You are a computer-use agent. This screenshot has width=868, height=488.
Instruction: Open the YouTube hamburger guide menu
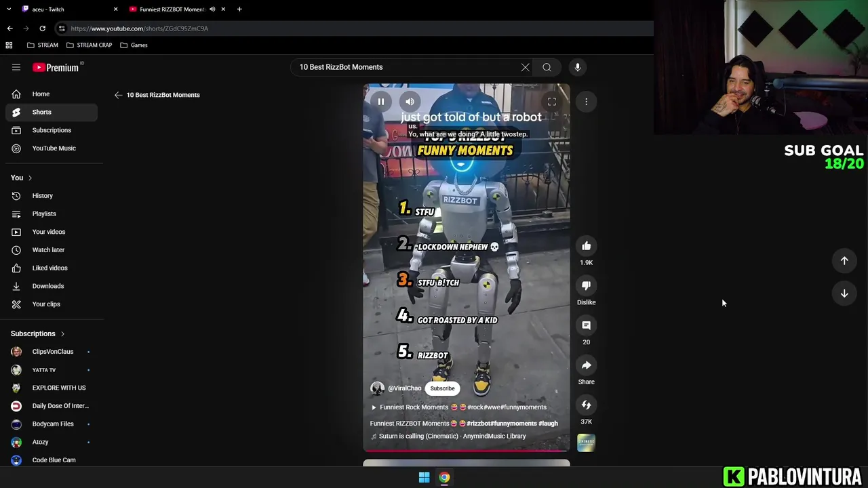click(16, 67)
